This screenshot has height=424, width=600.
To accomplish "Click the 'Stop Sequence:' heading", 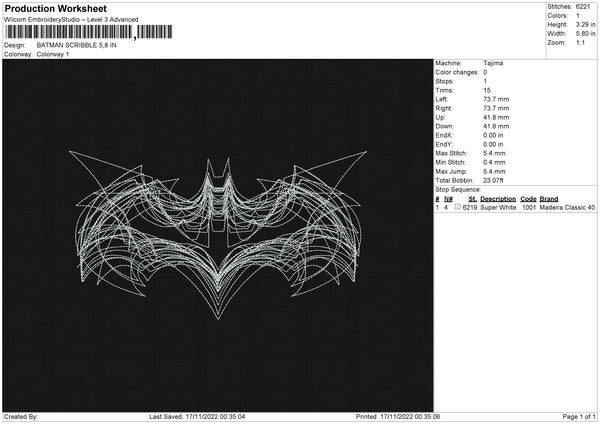I will (458, 190).
